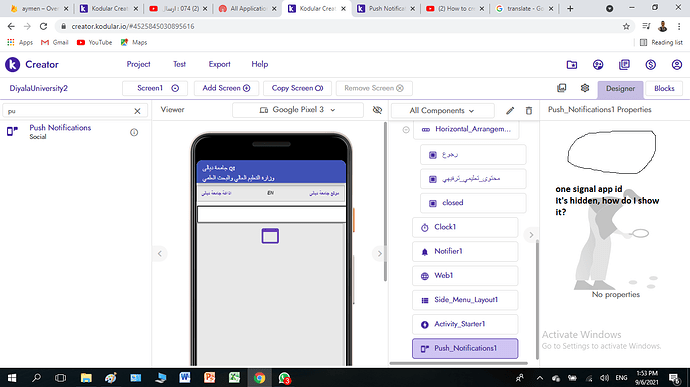Open the theme palette icon in header
This screenshot has width=690, height=387.
(x=598, y=65)
